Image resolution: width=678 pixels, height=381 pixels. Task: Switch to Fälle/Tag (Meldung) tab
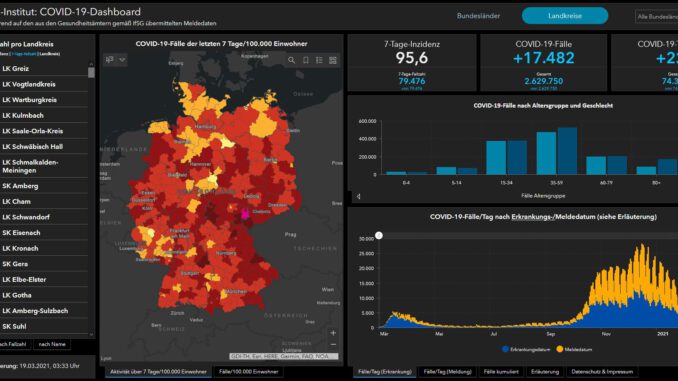(x=448, y=371)
